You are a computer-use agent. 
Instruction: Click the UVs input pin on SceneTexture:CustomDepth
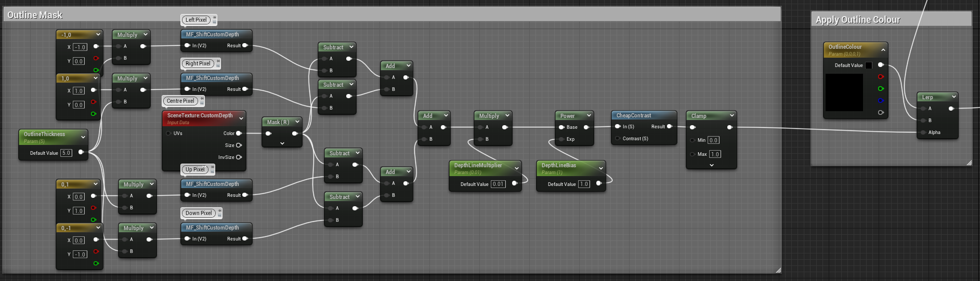pyautogui.click(x=168, y=133)
